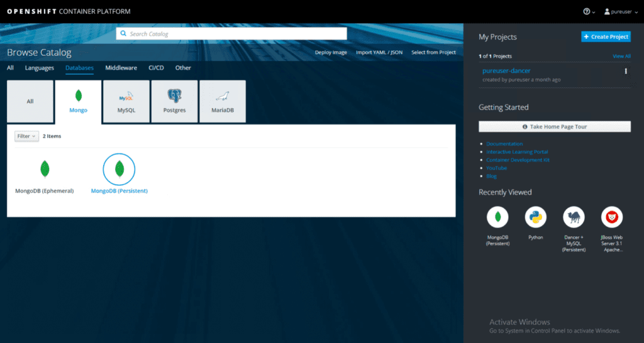The width and height of the screenshot is (644, 343).
Task: Open recently viewed JBoss Web Server icon
Action: click(x=612, y=217)
